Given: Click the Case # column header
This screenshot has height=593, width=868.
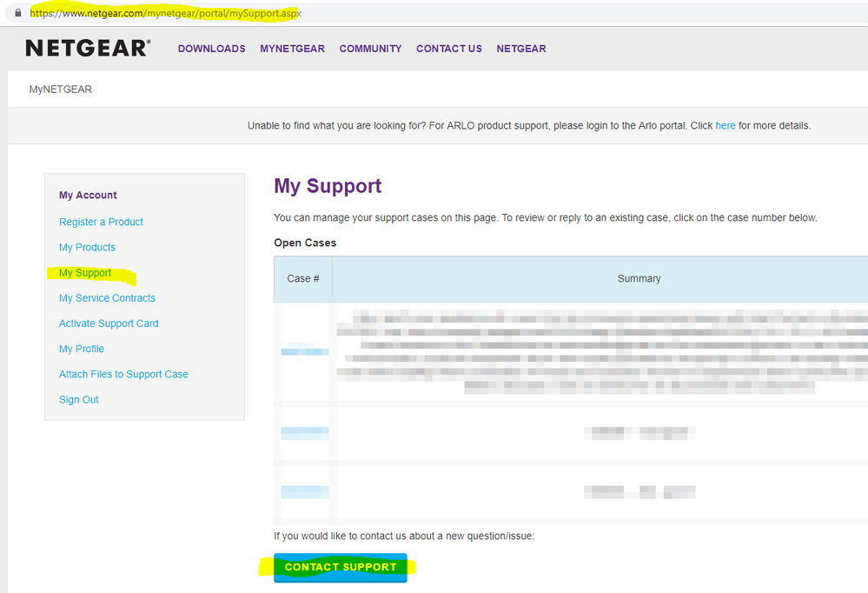Looking at the screenshot, I should point(303,279).
